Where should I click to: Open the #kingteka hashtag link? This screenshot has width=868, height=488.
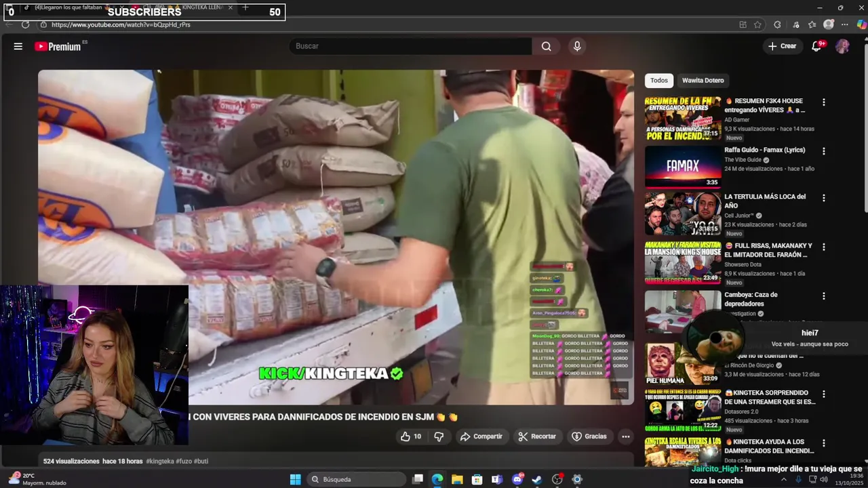click(x=160, y=461)
